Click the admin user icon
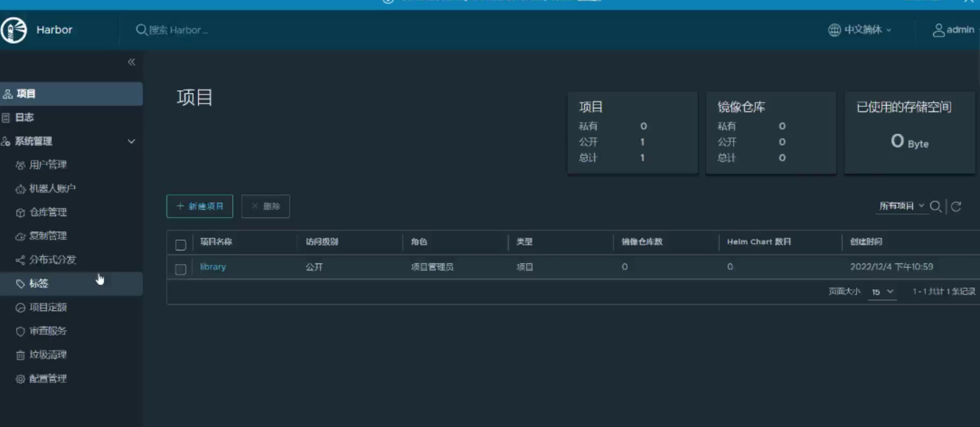Viewport: 980px width, 427px height. (938, 30)
